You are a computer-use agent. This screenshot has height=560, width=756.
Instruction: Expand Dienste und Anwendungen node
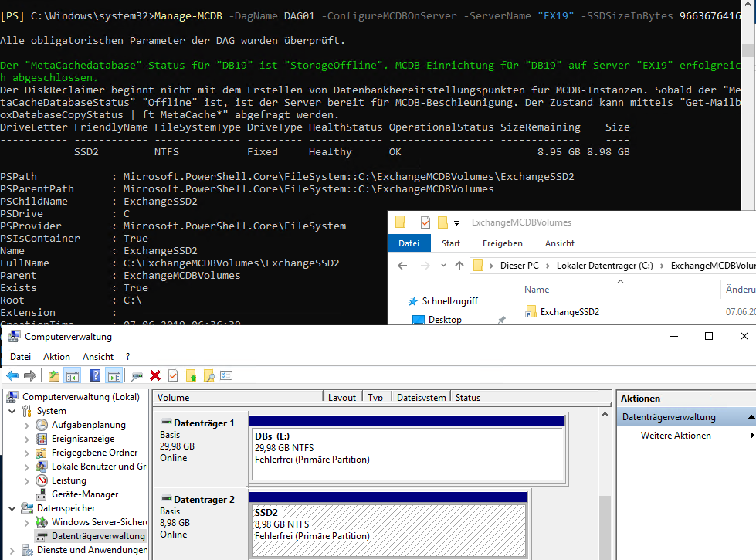(12, 551)
